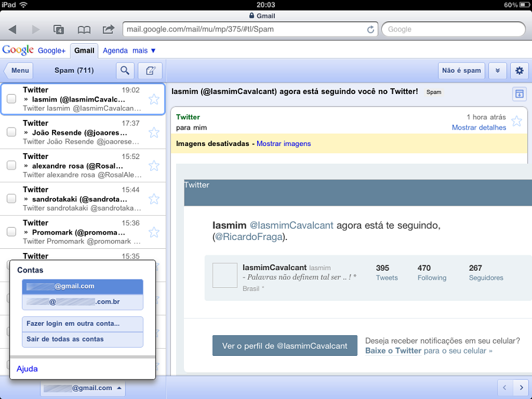Open the search mail magnifier icon

click(x=125, y=71)
